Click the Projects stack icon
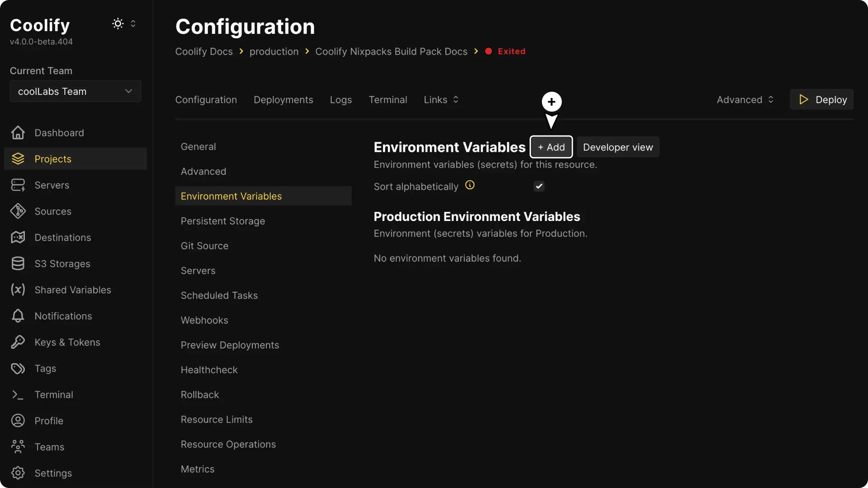Viewport: 868px width, 488px height. point(18,159)
